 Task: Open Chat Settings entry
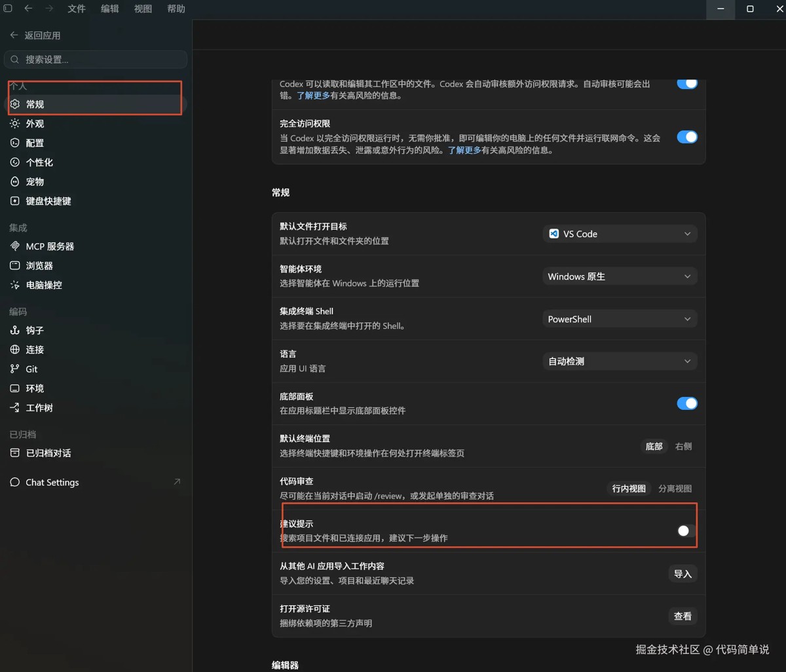pyautogui.click(x=96, y=482)
